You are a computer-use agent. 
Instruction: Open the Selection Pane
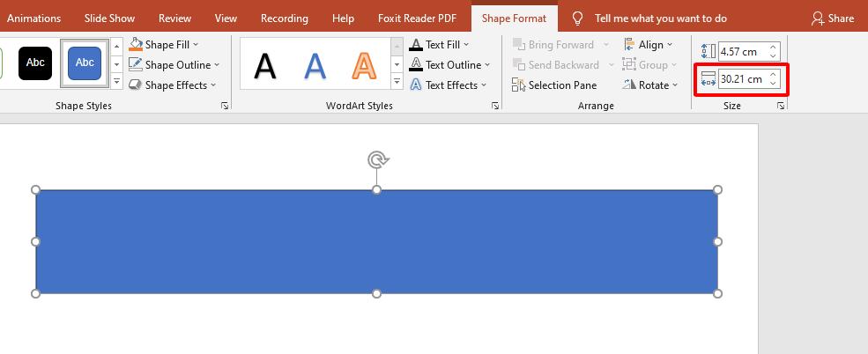pyautogui.click(x=554, y=85)
